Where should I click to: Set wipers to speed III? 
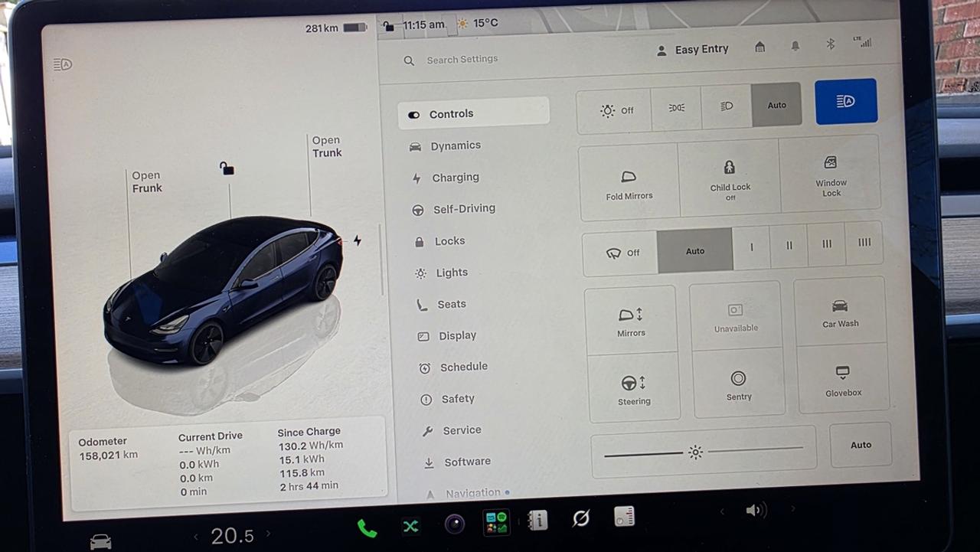click(826, 244)
